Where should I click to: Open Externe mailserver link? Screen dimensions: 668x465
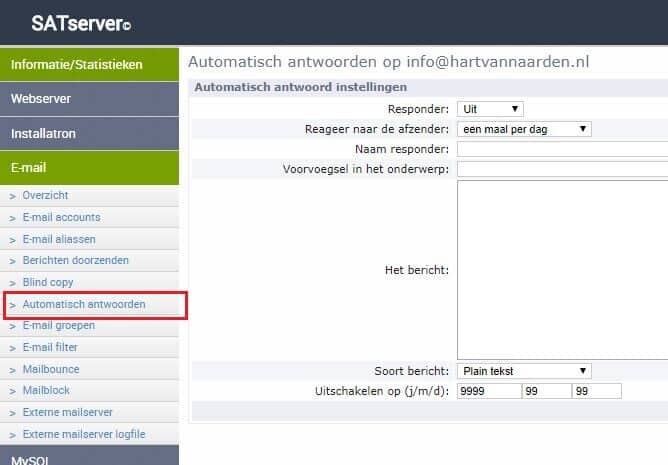tap(67, 413)
